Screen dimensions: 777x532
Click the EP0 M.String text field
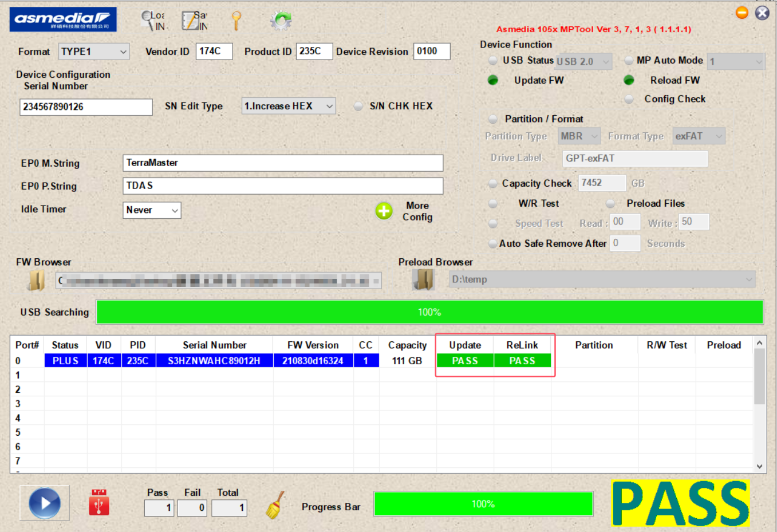[282, 163]
